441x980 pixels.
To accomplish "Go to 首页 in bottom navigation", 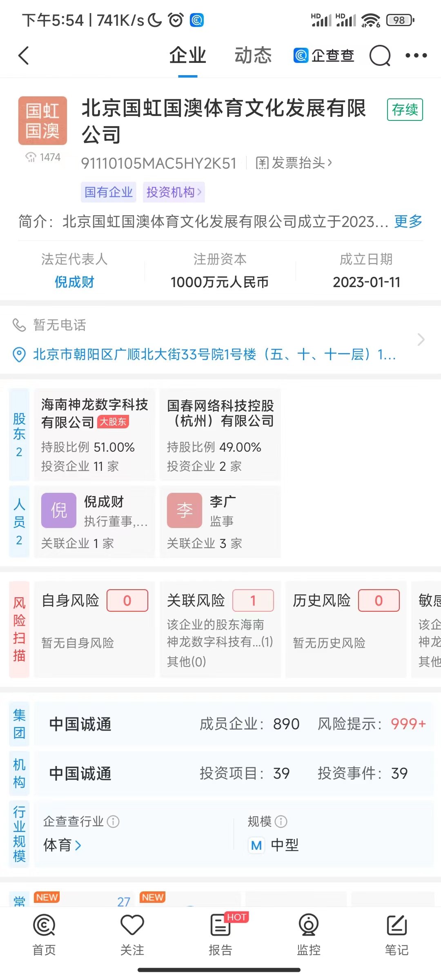I will tap(44, 935).
